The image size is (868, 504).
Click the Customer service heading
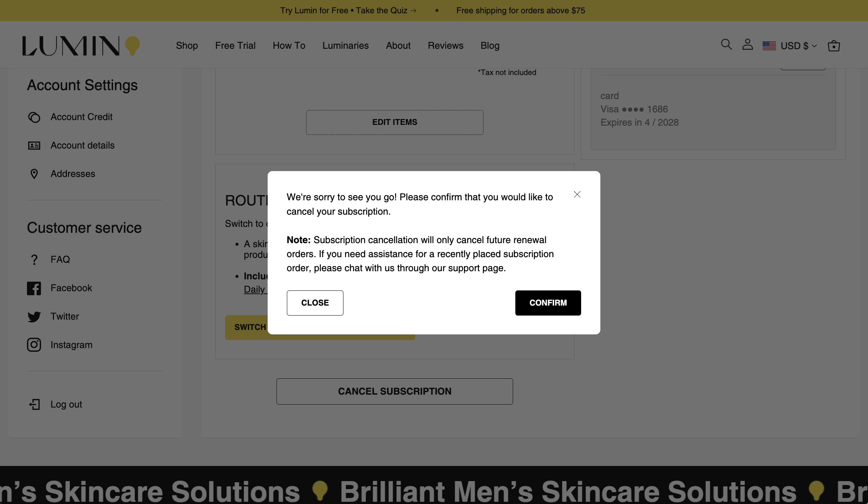pyautogui.click(x=84, y=228)
